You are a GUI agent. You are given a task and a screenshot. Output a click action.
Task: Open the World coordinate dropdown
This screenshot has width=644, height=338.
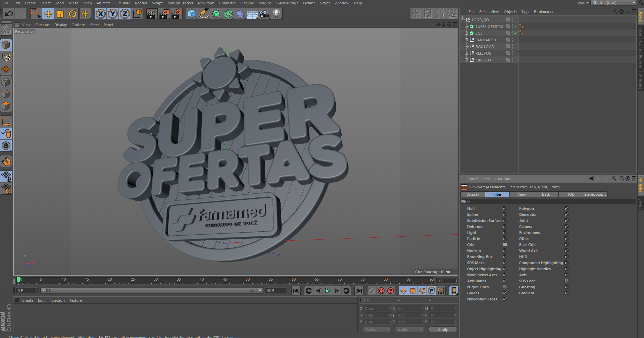point(377,329)
